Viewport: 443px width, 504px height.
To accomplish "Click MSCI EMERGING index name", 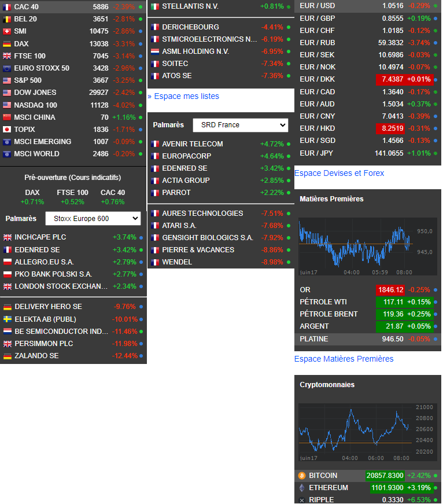I will point(43,142).
